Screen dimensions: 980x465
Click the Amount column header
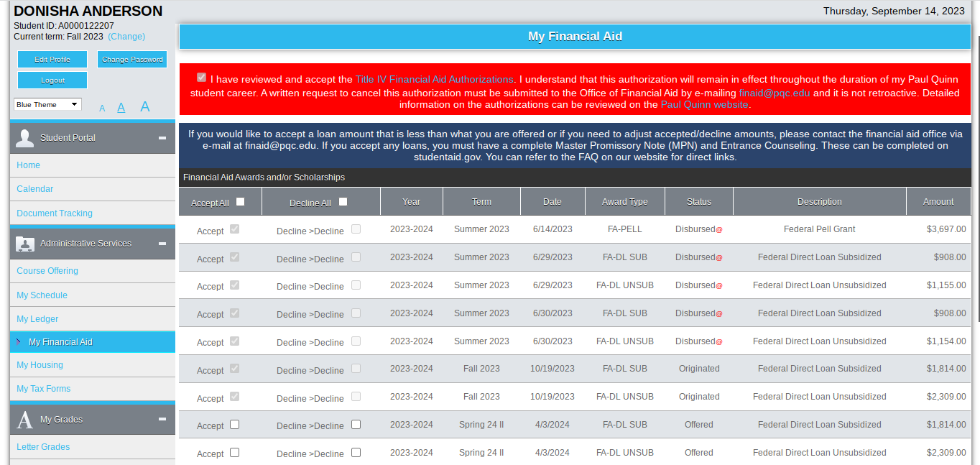[938, 202]
